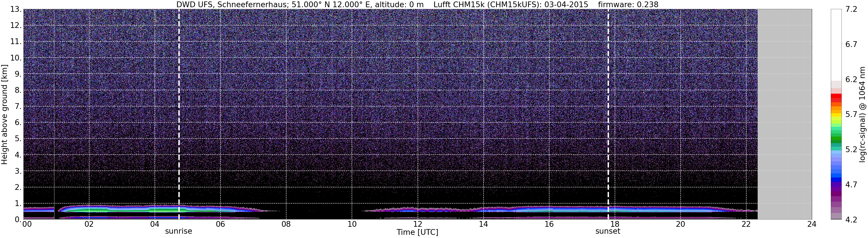
Task: Click the 'firmware: 0.238' text in title
Action: [627, 5]
